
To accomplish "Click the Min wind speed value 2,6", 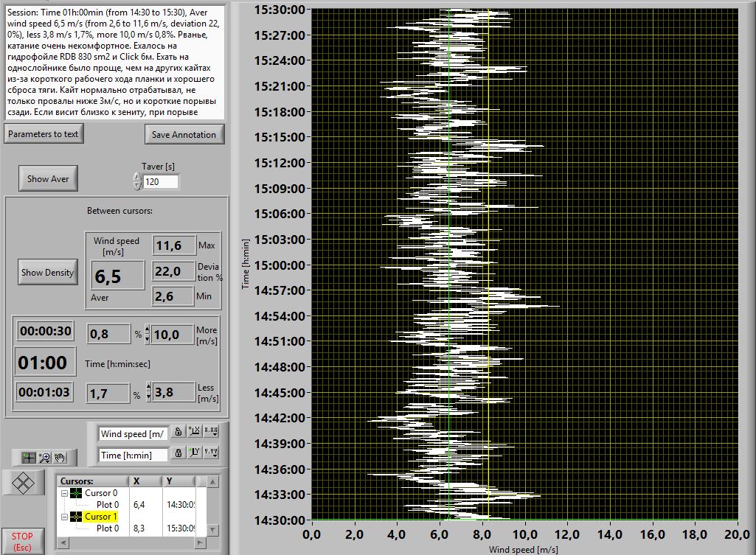I will pos(173,296).
